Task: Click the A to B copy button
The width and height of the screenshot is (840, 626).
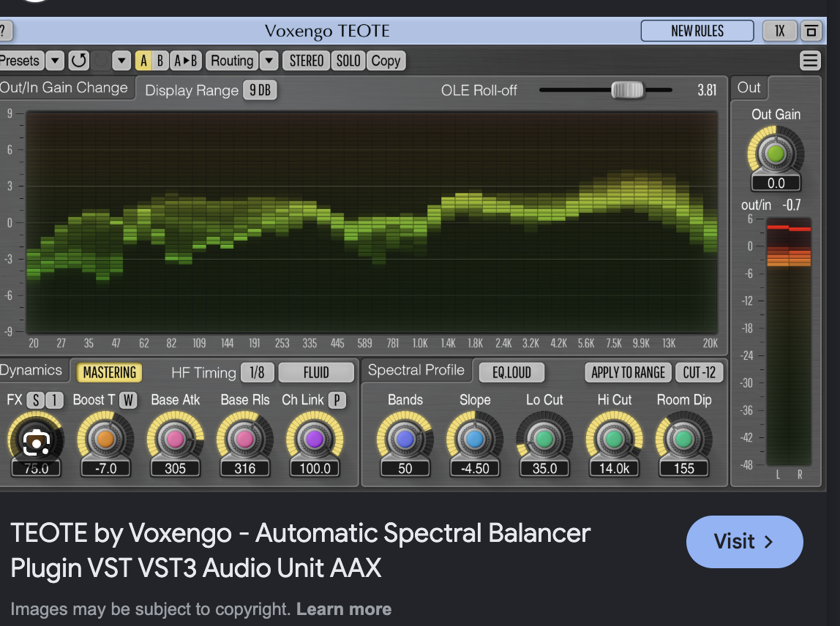Action: (186, 61)
